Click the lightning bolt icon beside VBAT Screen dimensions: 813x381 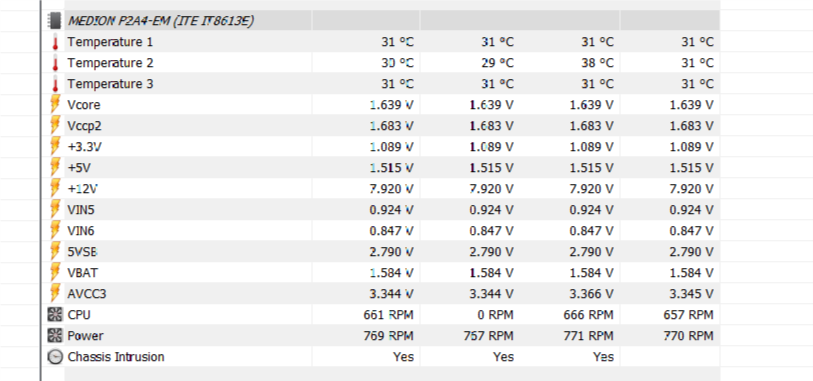(55, 273)
